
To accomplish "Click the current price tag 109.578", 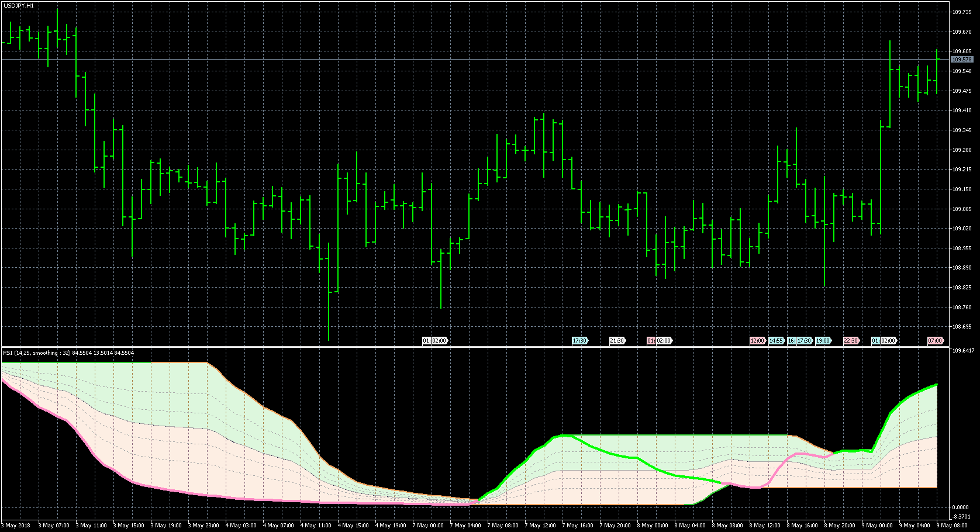I will click(962, 60).
